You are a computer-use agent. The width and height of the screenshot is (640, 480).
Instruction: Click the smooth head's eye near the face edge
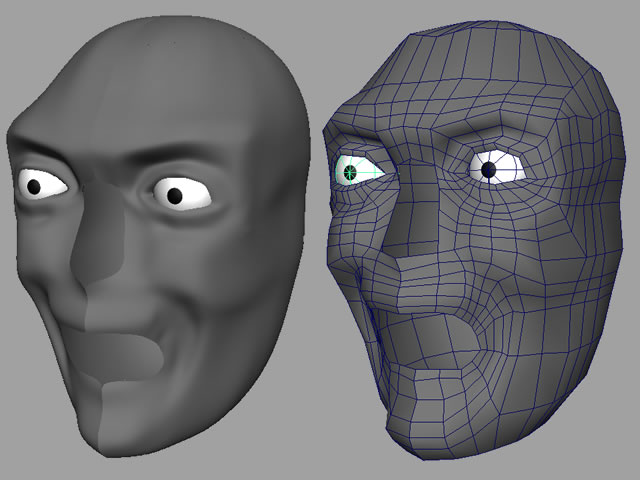pyautogui.click(x=42, y=184)
